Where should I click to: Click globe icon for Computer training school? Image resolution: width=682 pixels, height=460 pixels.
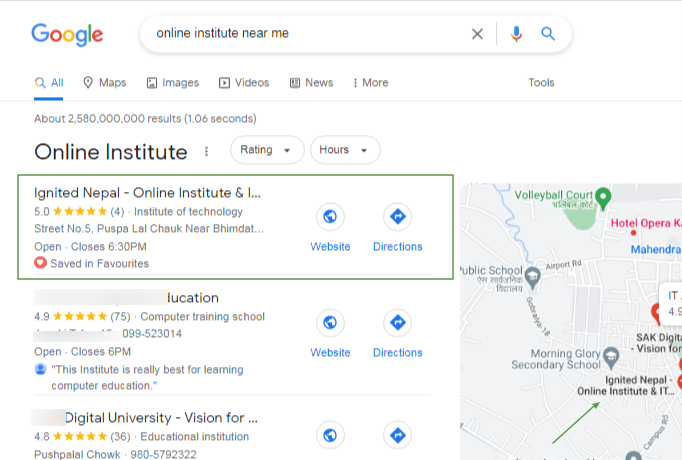tap(330, 322)
